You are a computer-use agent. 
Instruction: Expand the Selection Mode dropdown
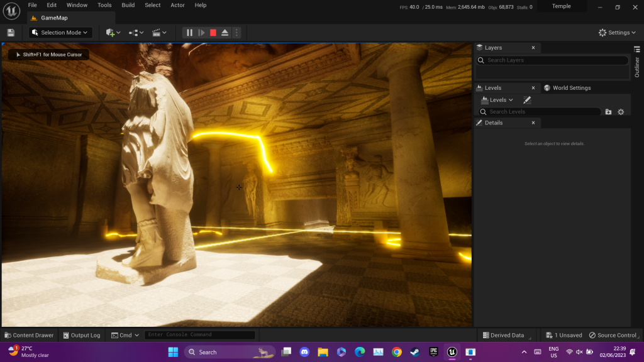coord(61,33)
